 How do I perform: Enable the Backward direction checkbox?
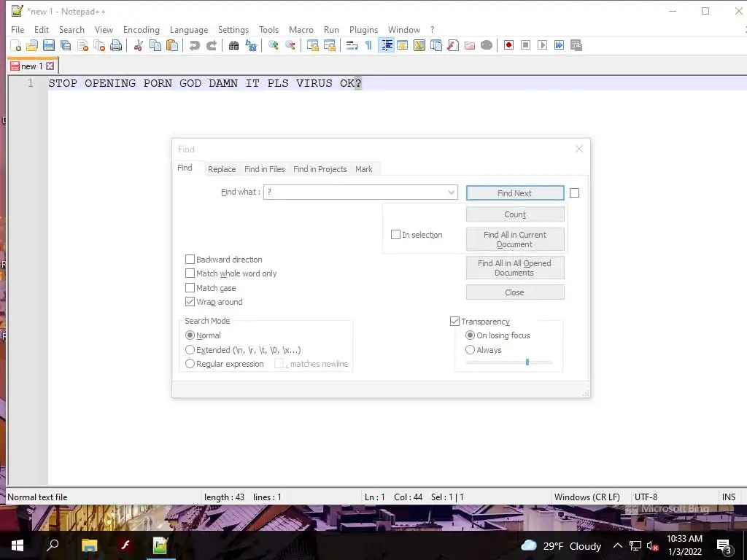click(x=190, y=259)
